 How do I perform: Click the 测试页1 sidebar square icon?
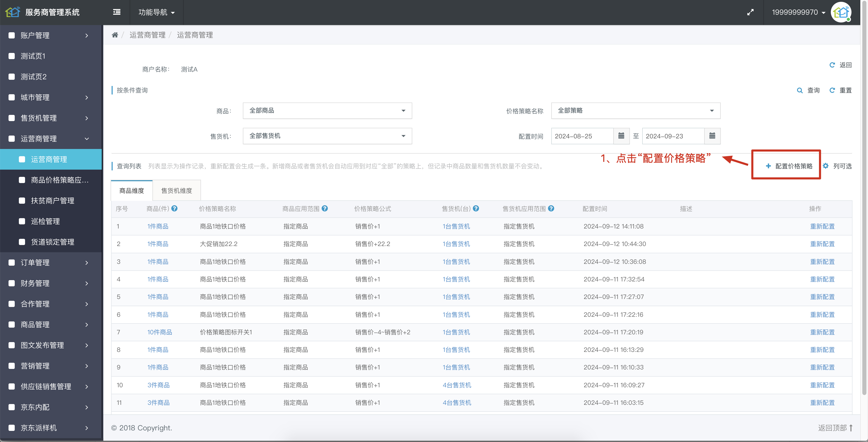coord(11,56)
